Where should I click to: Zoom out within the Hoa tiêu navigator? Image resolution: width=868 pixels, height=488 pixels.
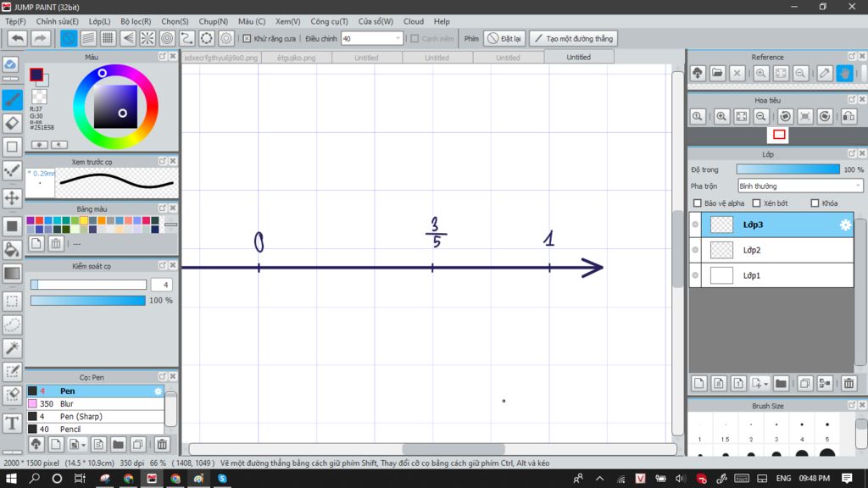(x=761, y=116)
